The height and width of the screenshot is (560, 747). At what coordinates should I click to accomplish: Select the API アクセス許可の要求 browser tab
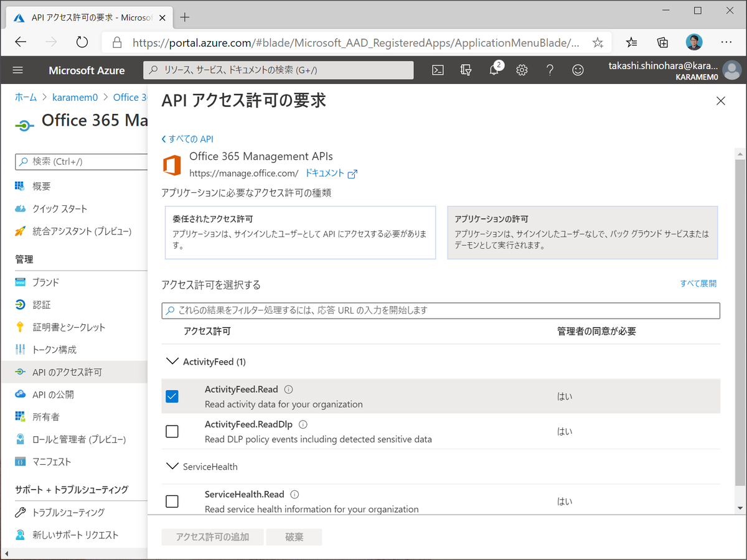[x=91, y=17]
